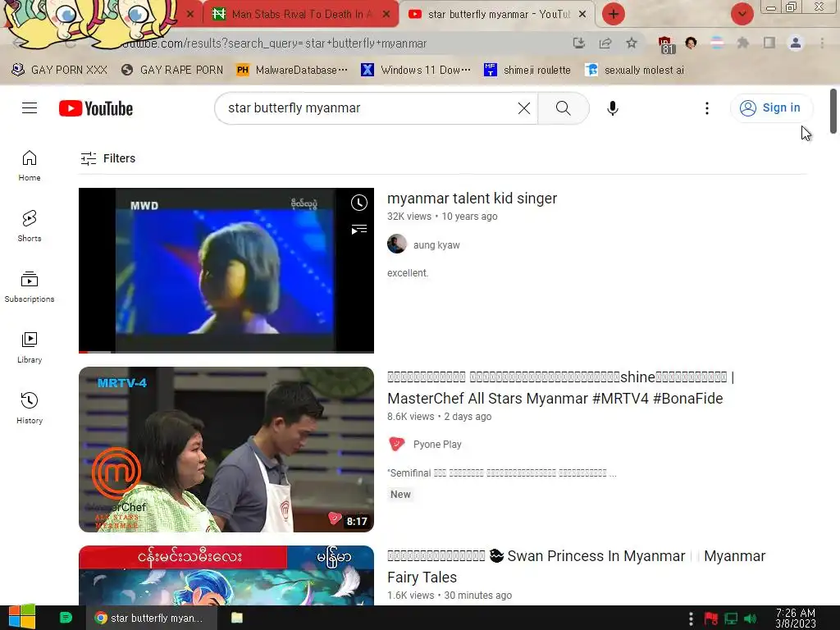Click the 'excellent.' video description text

point(408,272)
